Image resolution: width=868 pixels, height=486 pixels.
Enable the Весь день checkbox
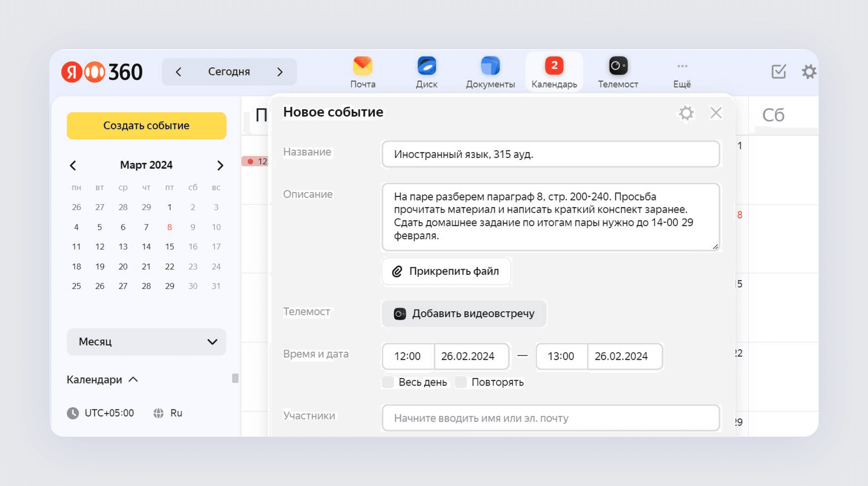(388, 382)
